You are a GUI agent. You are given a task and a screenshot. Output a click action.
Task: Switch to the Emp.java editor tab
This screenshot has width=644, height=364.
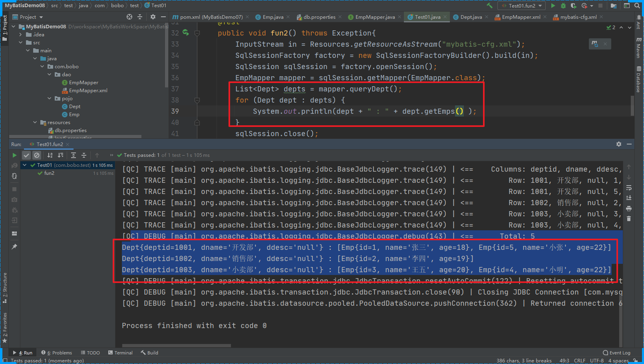pos(273,17)
